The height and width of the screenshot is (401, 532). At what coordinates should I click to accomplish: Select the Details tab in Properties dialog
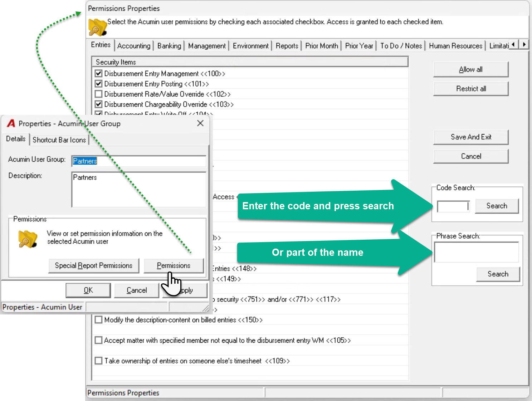[x=16, y=139]
